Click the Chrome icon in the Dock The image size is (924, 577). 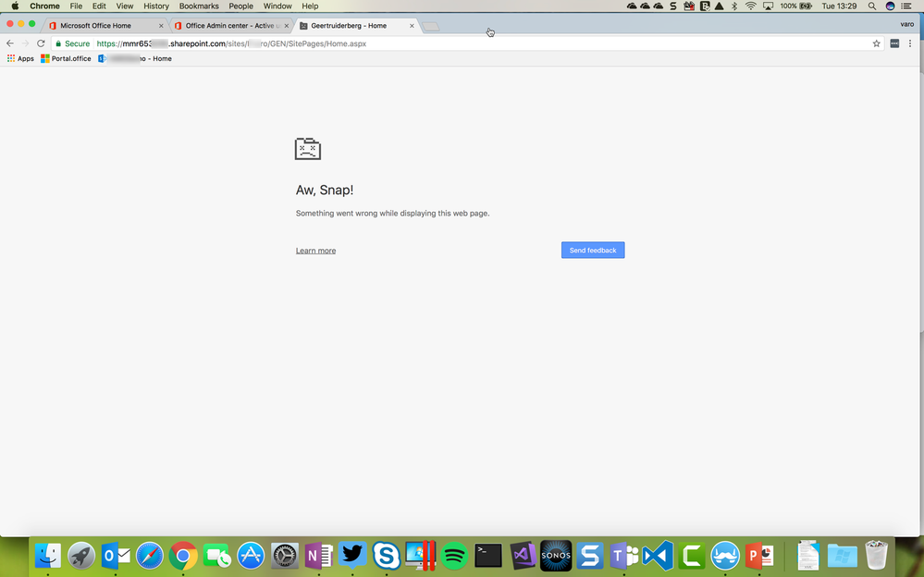point(183,556)
